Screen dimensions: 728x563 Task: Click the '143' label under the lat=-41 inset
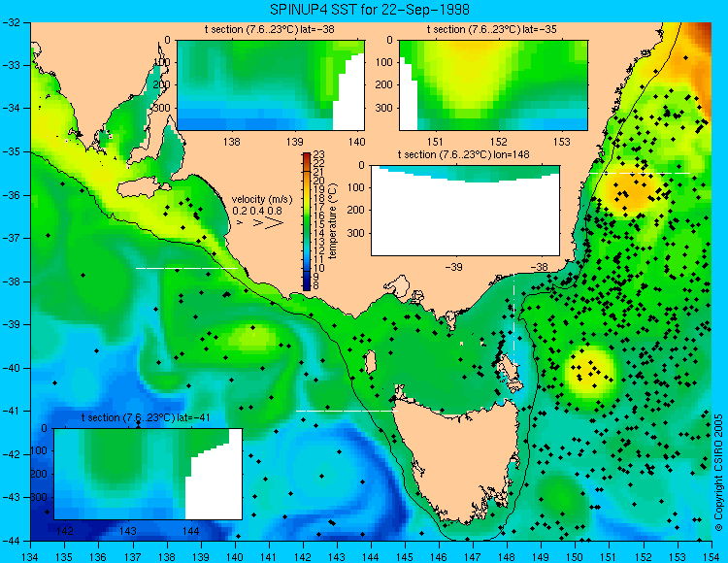click(128, 531)
